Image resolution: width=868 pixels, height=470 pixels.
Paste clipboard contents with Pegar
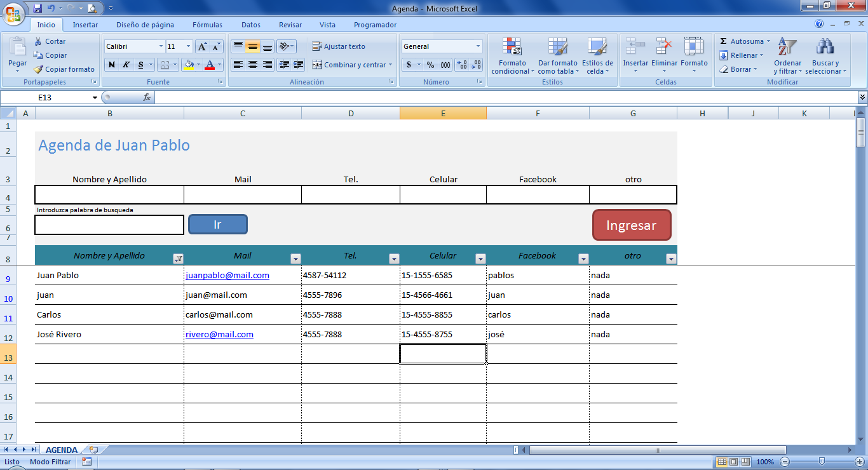[x=17, y=54]
